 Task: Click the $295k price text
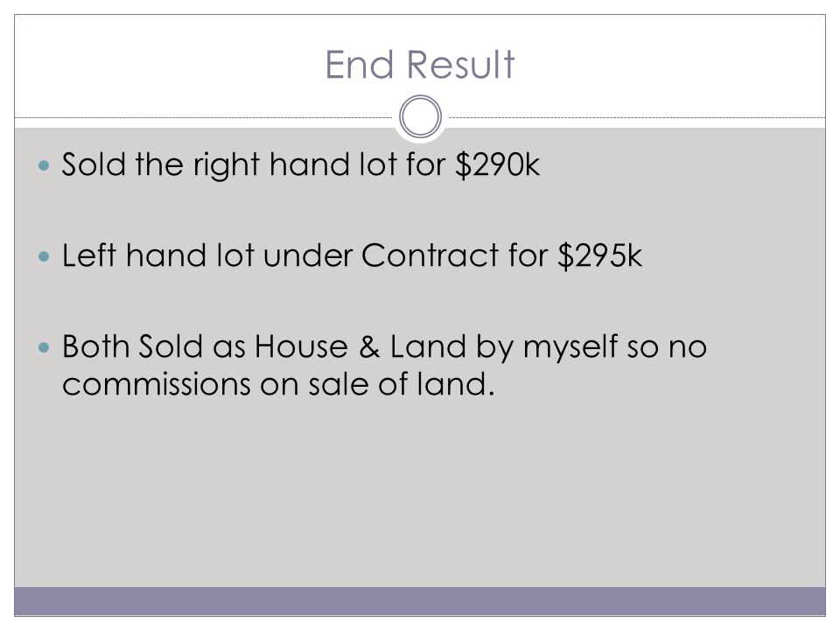[x=599, y=255]
